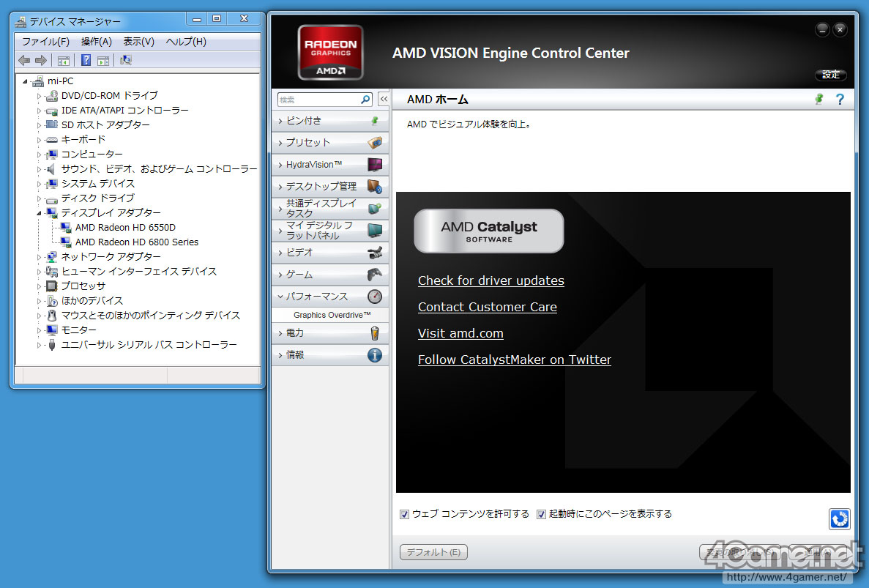Screen dimensions: 869x588
Task: Click the ビデオ camcorder icon
Action: click(x=375, y=253)
